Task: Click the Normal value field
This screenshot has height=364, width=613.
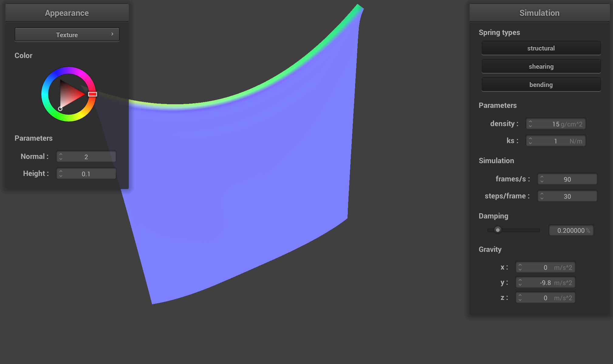Action: tap(86, 156)
